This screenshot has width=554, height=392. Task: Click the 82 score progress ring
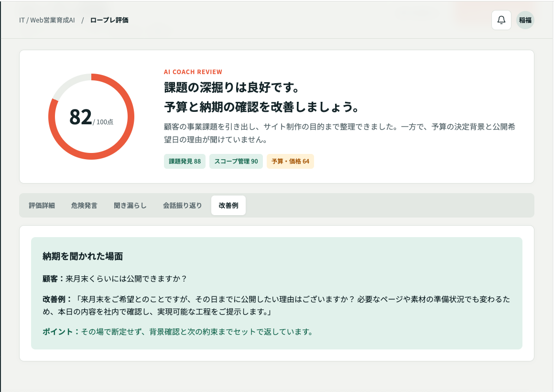pos(91,117)
